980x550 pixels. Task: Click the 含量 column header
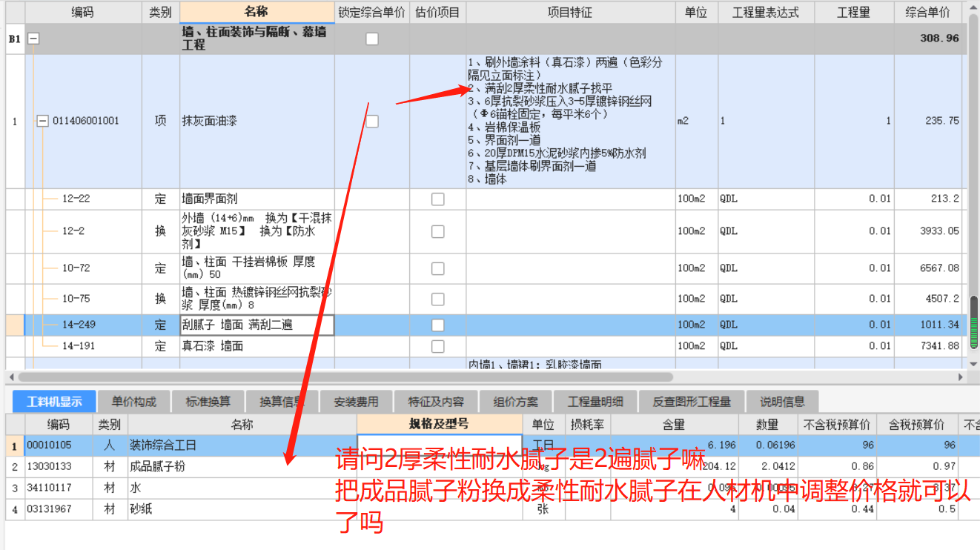[674, 424]
